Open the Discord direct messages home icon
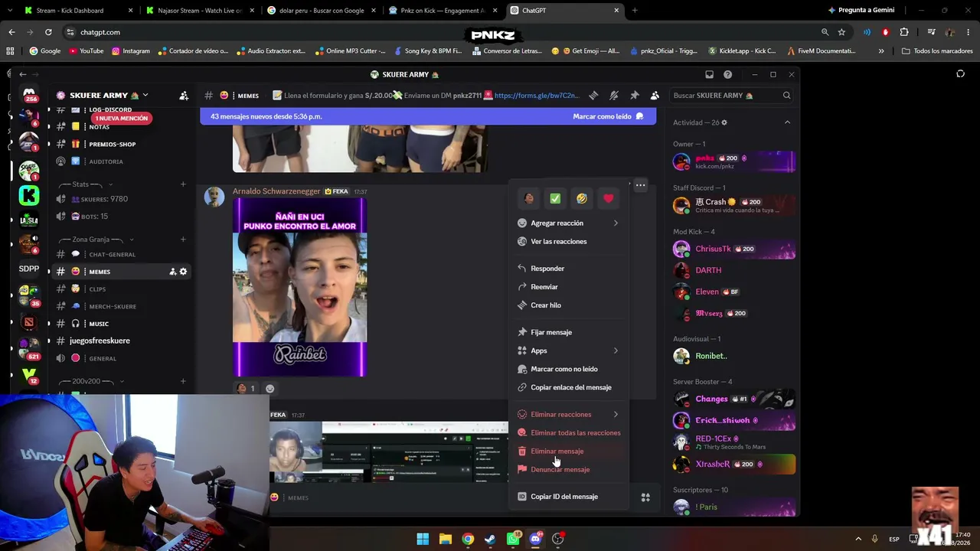Viewport: 980px width, 551px height. (x=29, y=93)
